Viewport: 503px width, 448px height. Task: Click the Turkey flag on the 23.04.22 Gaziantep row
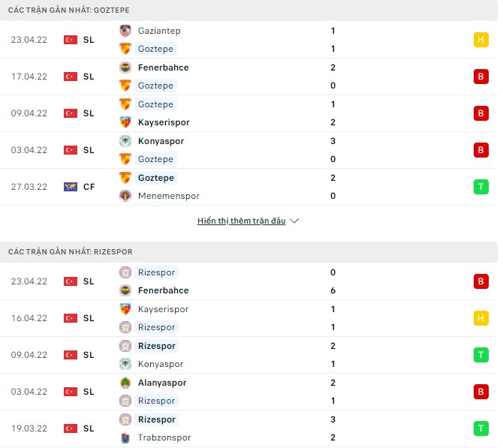coord(71,40)
